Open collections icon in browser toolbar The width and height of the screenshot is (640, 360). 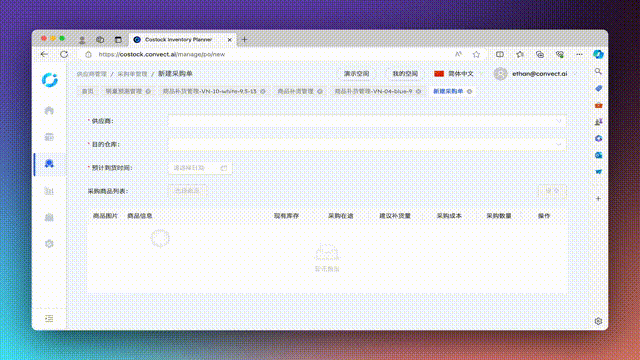[x=540, y=54]
